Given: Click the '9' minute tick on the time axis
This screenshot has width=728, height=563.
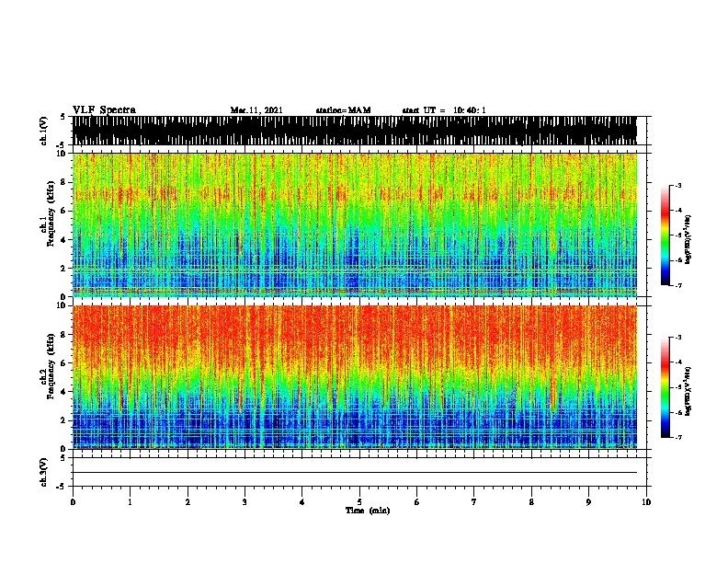Looking at the screenshot, I should [588, 502].
